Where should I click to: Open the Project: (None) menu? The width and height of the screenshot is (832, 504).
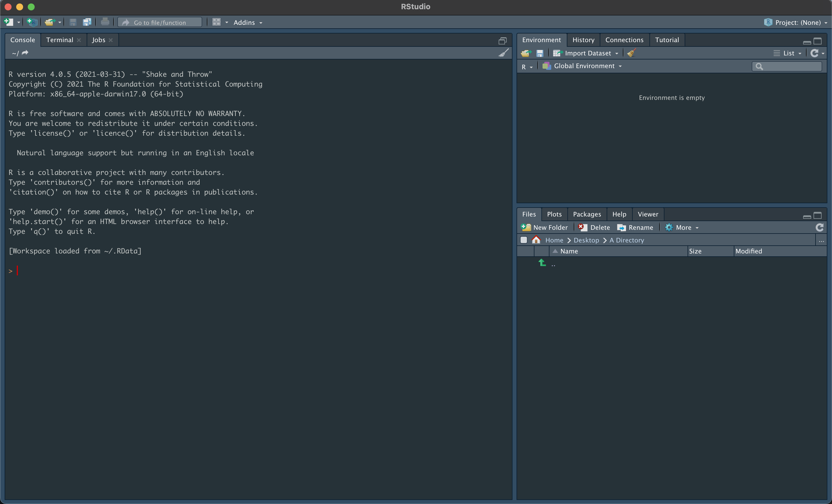pyautogui.click(x=796, y=23)
